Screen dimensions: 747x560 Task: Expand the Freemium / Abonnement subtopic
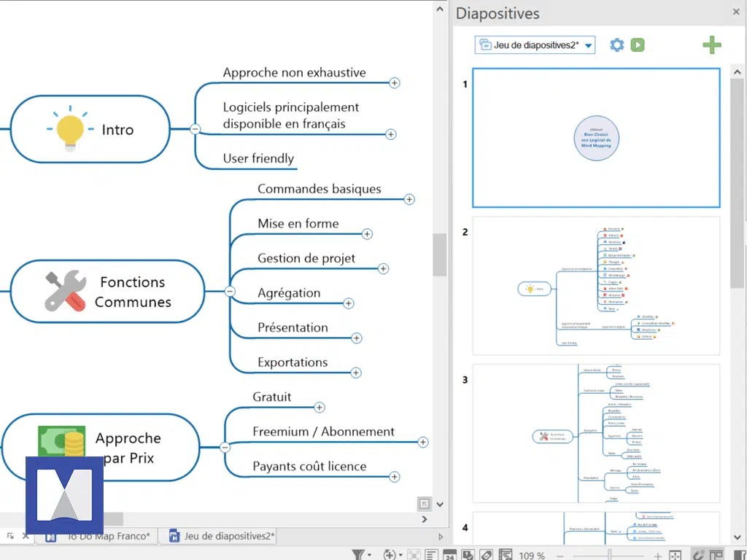click(423, 442)
